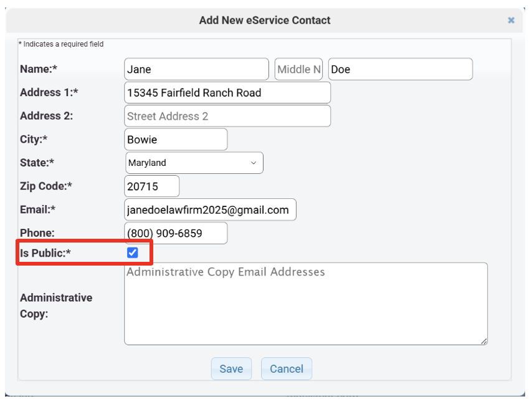Click into the empty Street Address 2 field

pos(227,116)
